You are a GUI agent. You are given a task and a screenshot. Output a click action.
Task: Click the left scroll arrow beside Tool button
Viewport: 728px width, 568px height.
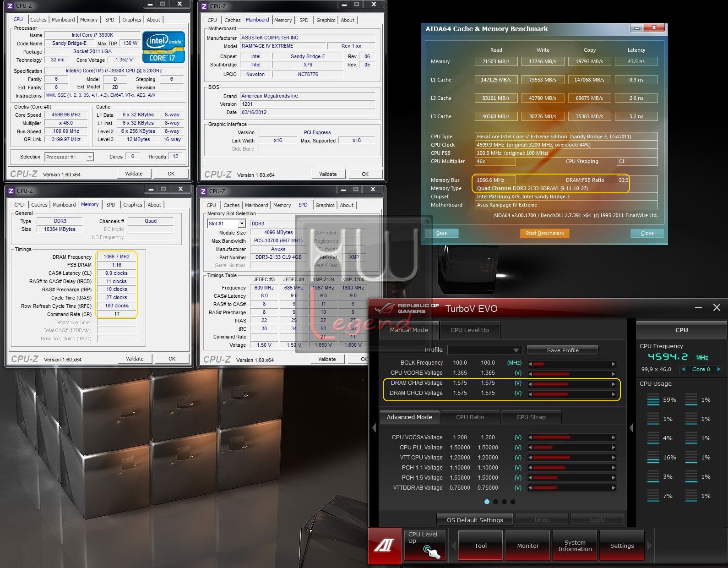click(454, 546)
